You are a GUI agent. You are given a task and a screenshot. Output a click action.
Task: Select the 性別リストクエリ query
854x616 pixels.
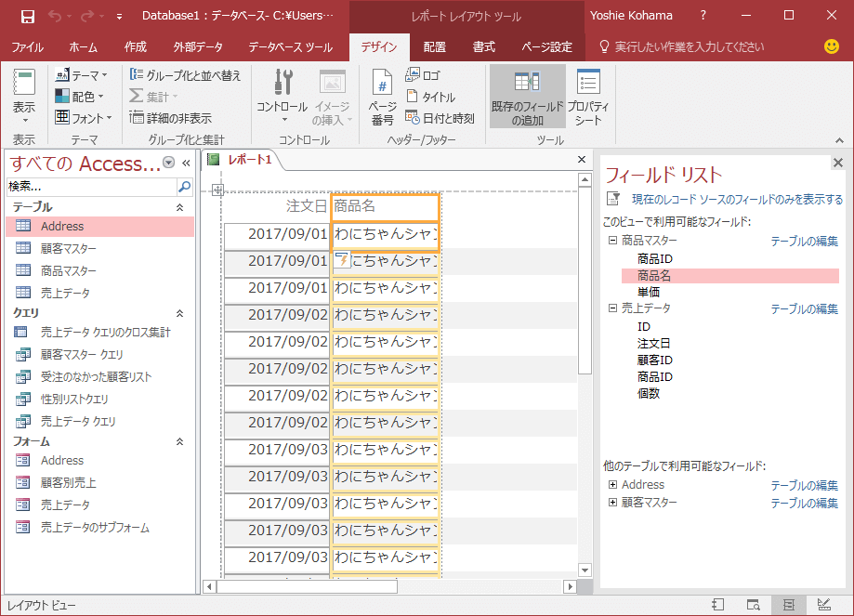(x=100, y=400)
